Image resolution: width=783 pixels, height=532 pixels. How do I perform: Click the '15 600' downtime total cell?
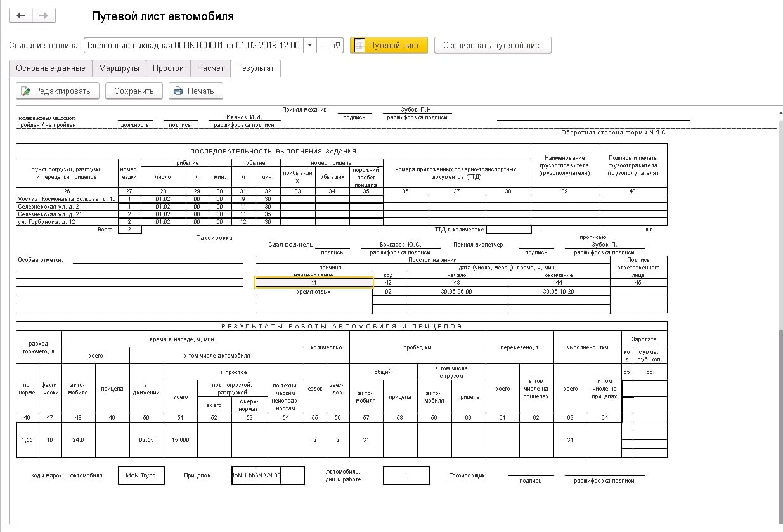pyautogui.click(x=181, y=440)
